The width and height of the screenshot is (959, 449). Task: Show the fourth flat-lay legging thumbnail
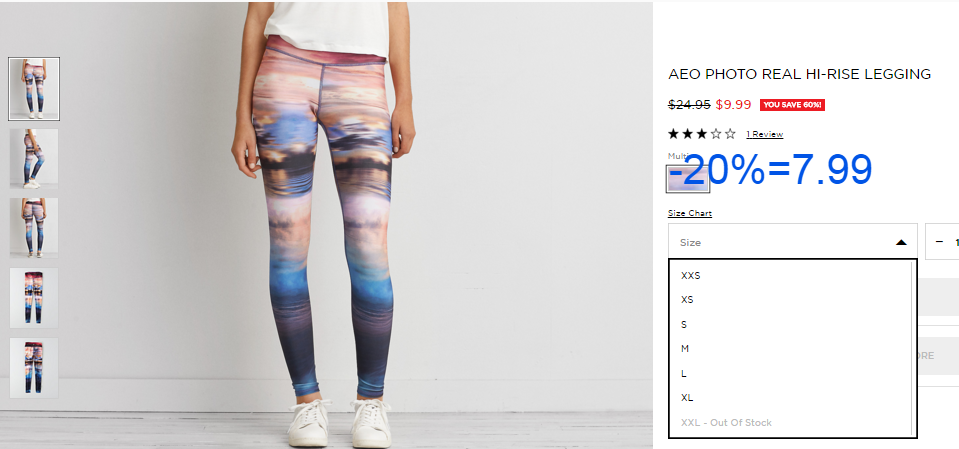tap(34, 298)
